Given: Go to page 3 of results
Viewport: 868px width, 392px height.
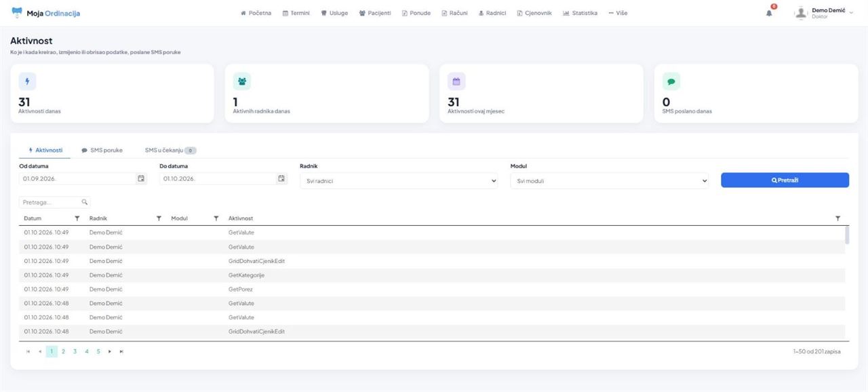Looking at the screenshot, I should (x=75, y=351).
